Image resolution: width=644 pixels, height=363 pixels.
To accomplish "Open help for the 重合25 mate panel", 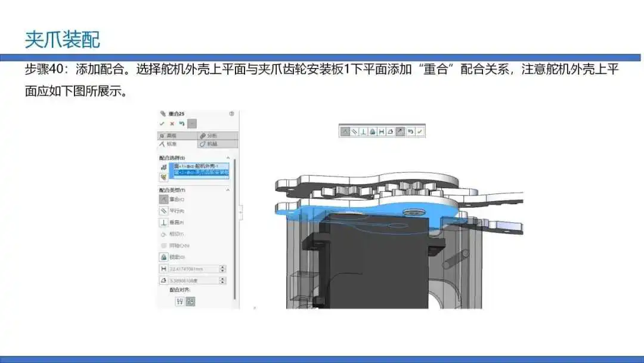I will (231, 113).
